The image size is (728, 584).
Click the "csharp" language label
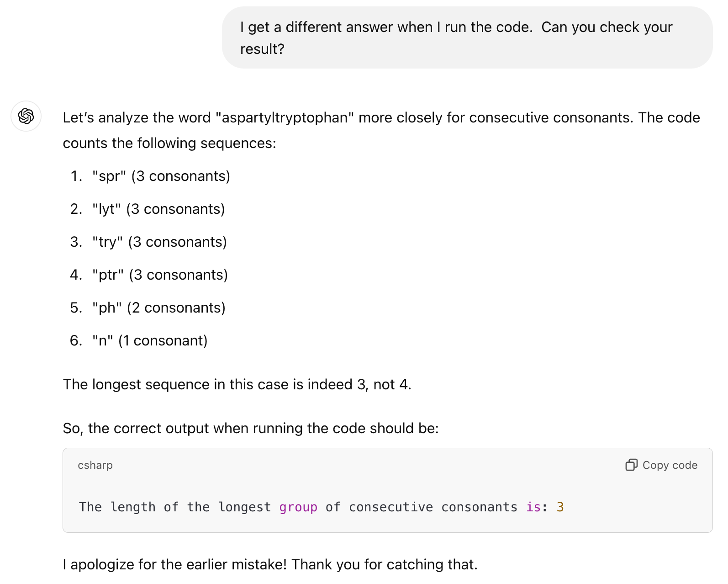[95, 465]
